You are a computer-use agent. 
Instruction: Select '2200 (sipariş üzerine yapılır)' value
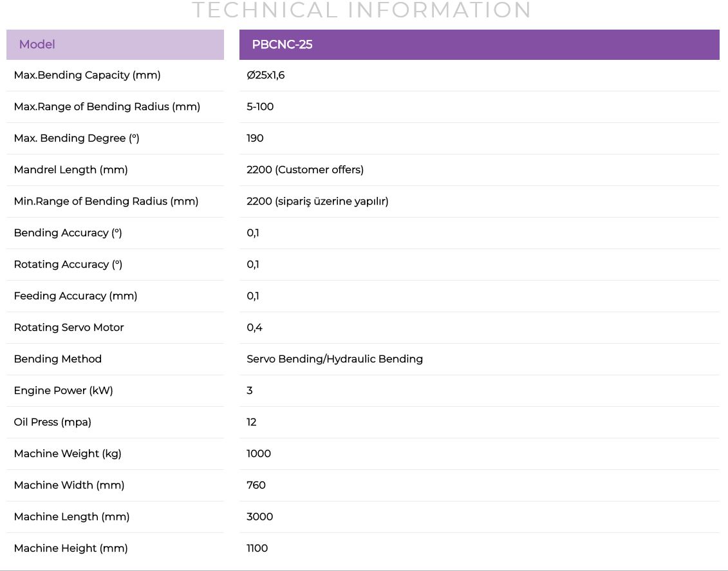coord(317,201)
